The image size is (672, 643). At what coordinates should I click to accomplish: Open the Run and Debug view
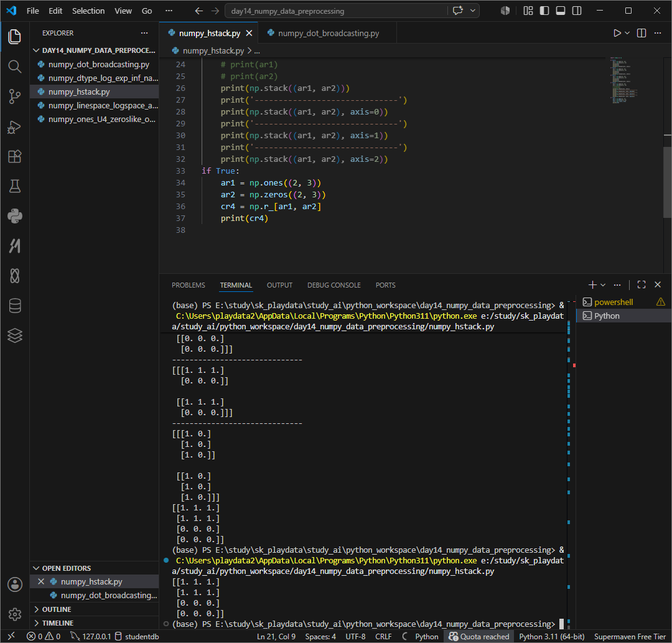tap(14, 127)
